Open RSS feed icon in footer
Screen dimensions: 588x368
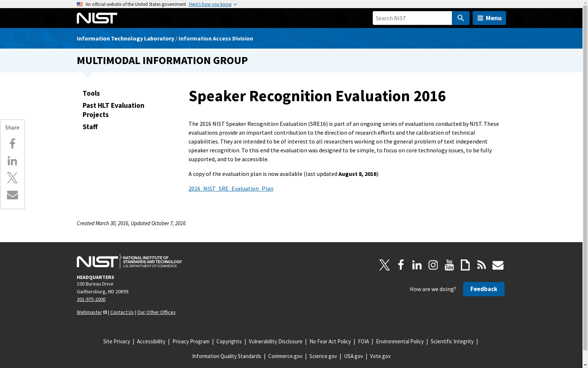pos(481,265)
